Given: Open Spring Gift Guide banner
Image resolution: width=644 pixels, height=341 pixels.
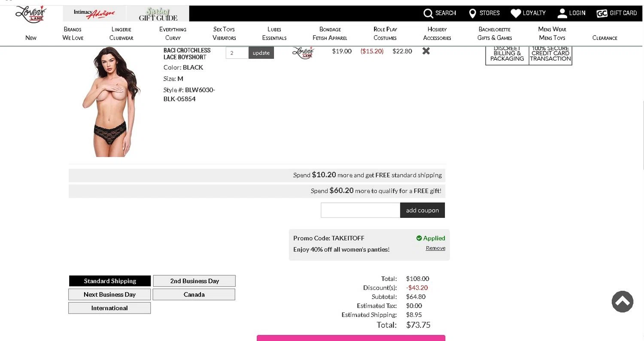Looking at the screenshot, I should coord(158,14).
